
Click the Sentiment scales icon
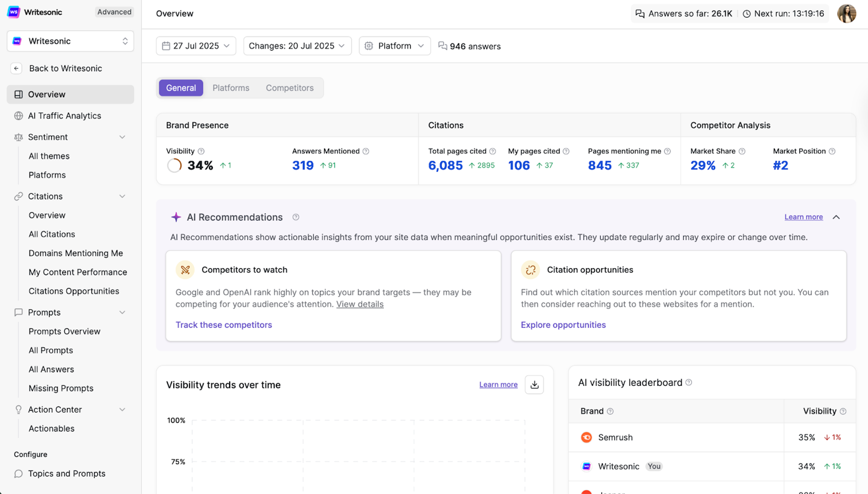(19, 137)
